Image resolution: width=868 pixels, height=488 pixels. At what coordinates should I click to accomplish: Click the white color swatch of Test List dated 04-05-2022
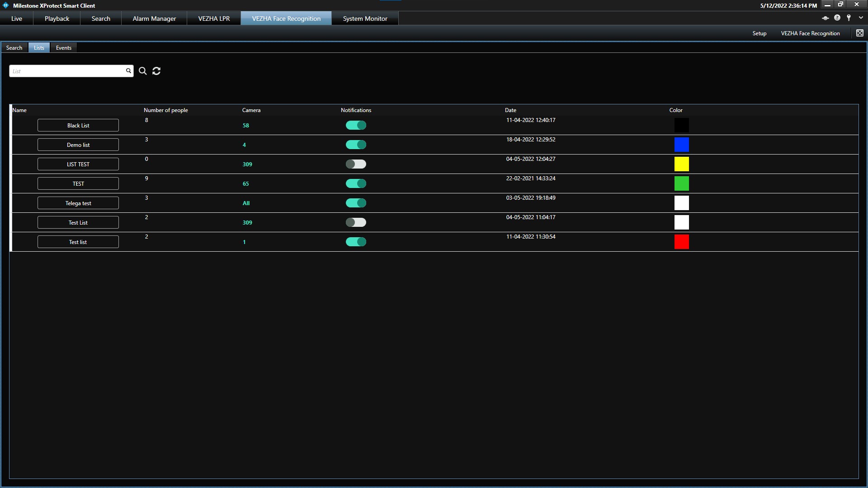click(x=682, y=222)
